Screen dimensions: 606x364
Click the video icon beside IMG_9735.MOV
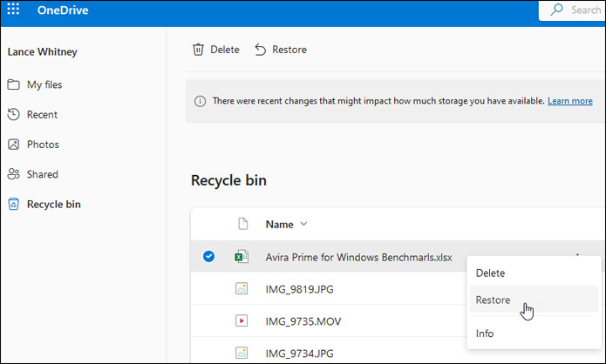point(242,320)
